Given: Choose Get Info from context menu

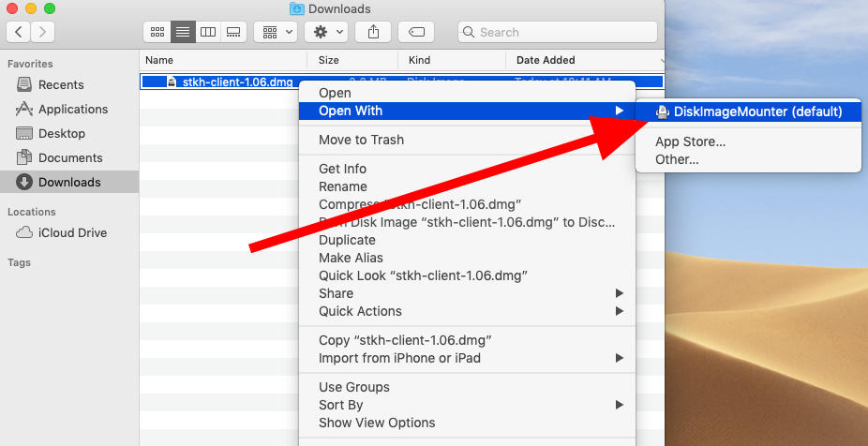Looking at the screenshot, I should [x=342, y=169].
